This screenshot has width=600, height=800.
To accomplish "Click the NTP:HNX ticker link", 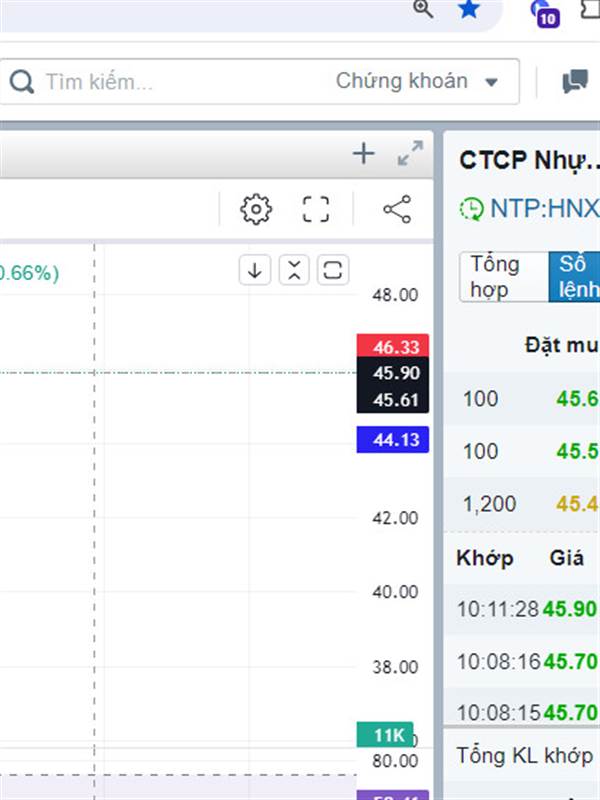I will [x=544, y=209].
